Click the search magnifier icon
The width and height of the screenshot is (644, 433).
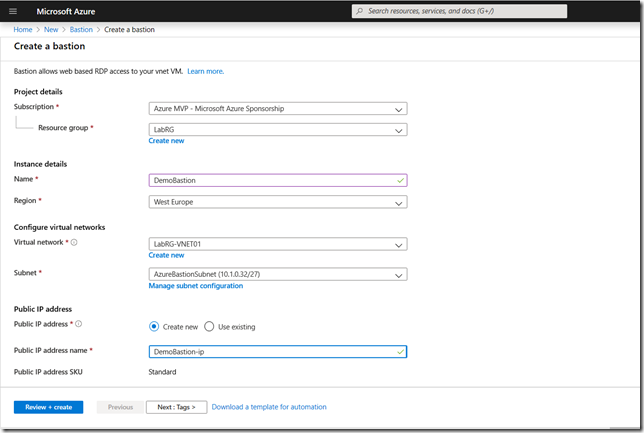[x=360, y=11]
